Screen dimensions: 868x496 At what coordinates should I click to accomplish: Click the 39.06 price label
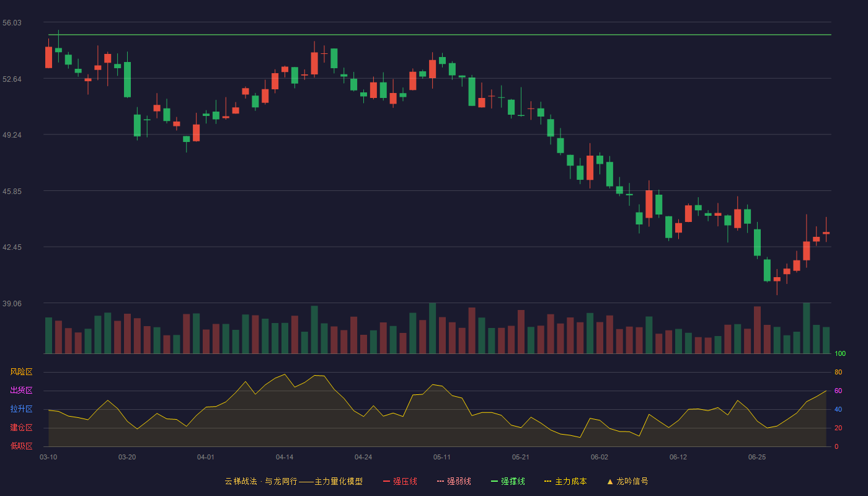point(12,304)
